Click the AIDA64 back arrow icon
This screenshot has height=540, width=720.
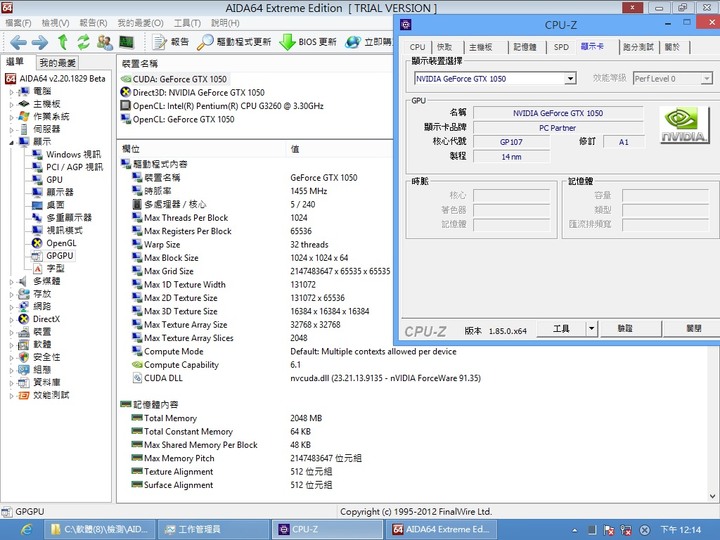point(18,42)
